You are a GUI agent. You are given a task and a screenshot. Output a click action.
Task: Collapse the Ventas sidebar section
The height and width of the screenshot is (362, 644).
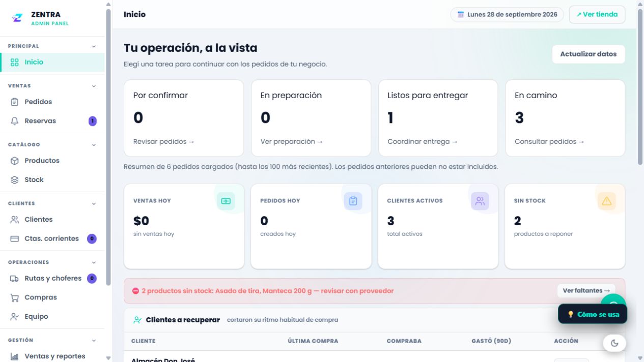pos(94,86)
